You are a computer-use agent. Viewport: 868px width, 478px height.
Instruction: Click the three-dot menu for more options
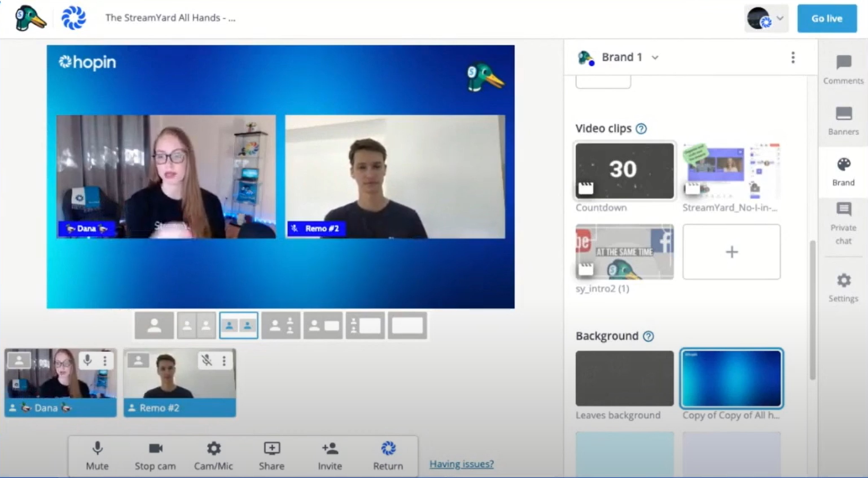(794, 57)
